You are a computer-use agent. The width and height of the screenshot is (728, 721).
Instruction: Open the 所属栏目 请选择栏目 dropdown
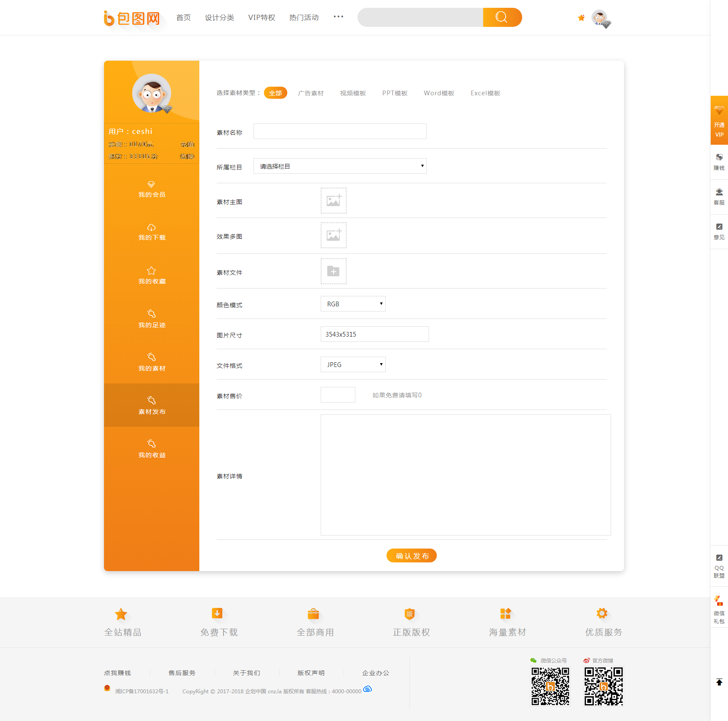click(x=340, y=166)
